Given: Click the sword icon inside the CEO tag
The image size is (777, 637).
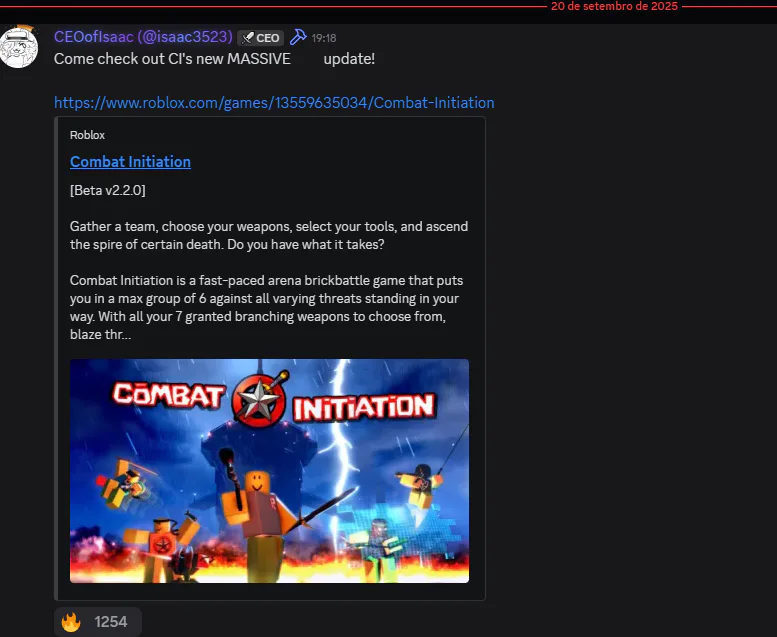Looking at the screenshot, I should [x=247, y=38].
